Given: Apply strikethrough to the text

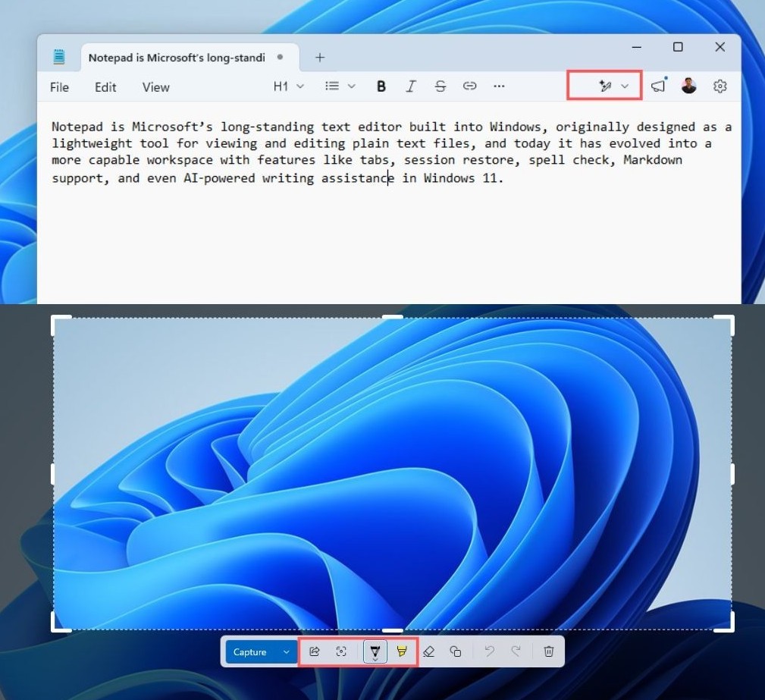Looking at the screenshot, I should click(x=441, y=86).
